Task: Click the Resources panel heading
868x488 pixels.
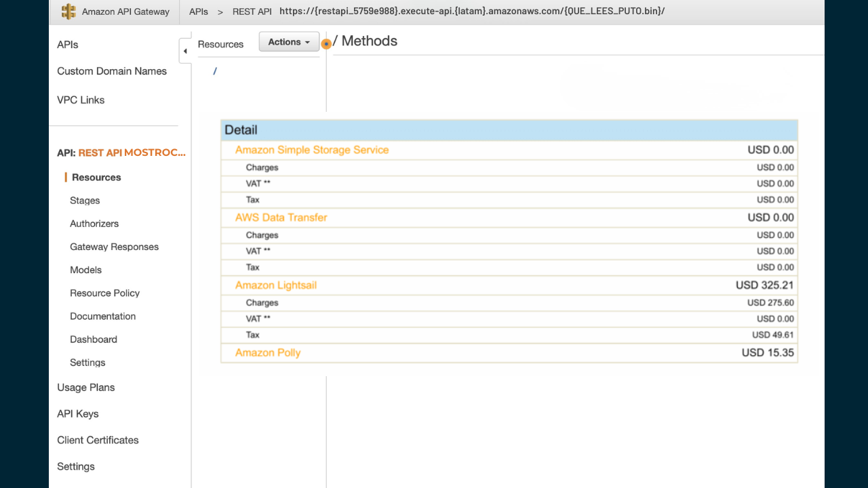Action: pos(220,44)
